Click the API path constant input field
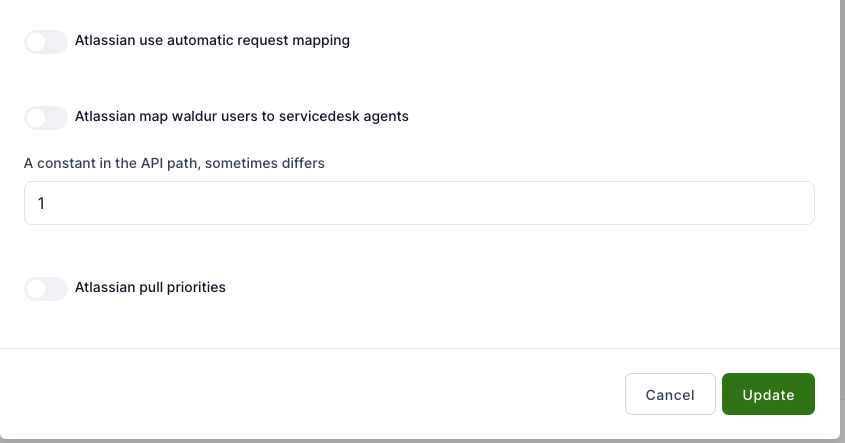Viewport: 845px width, 443px height. 419,203
